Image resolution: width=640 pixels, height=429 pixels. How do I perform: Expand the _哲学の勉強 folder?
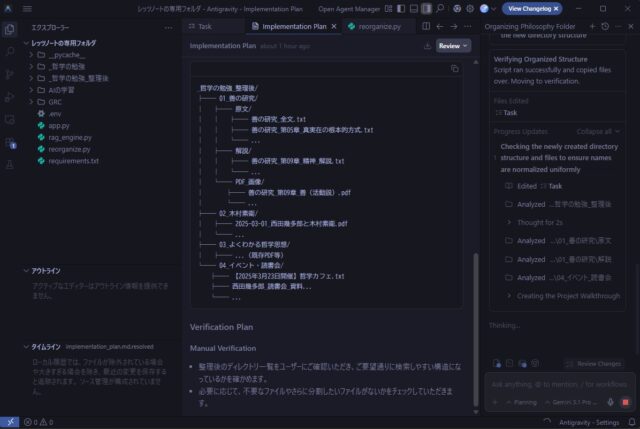coord(67,67)
